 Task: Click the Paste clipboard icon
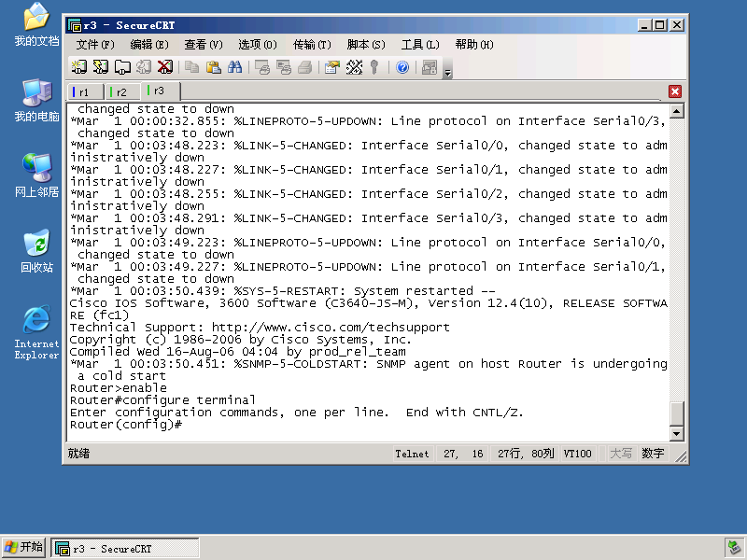214,67
